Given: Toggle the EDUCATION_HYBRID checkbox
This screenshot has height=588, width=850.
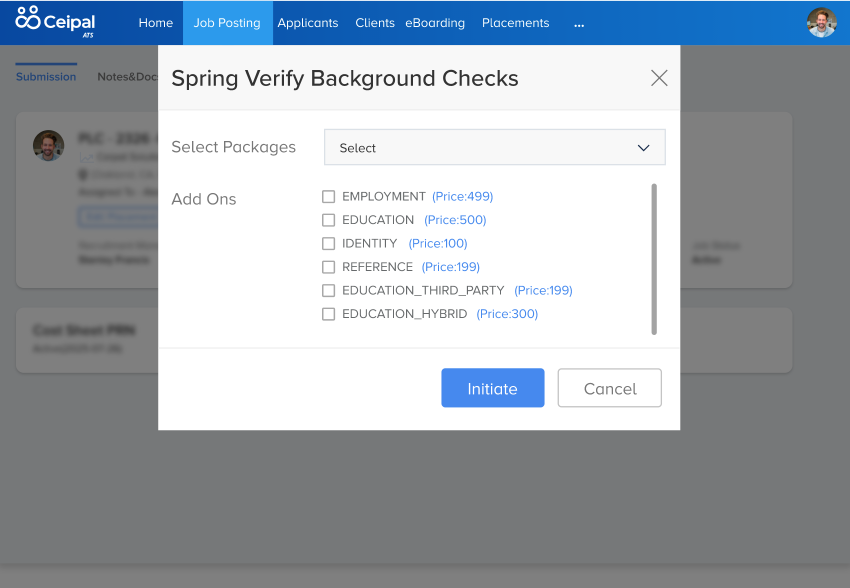Looking at the screenshot, I should [x=329, y=314].
